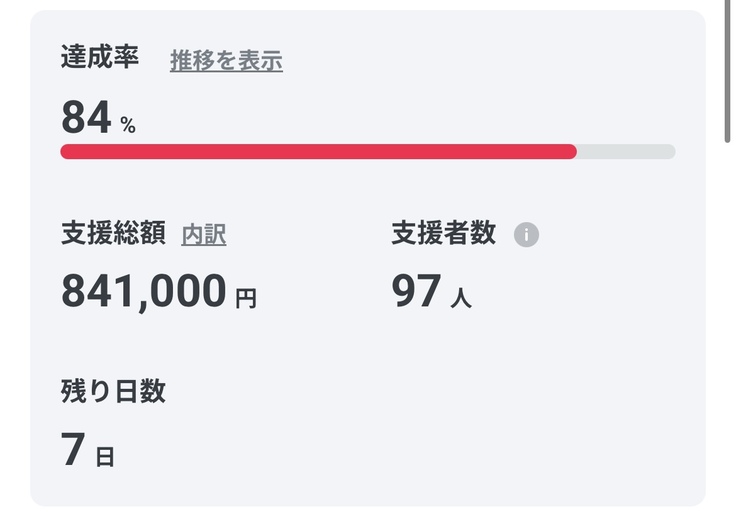Click the vertical scrollbar thumb at right
This screenshot has width=736, height=526.
[729, 72]
